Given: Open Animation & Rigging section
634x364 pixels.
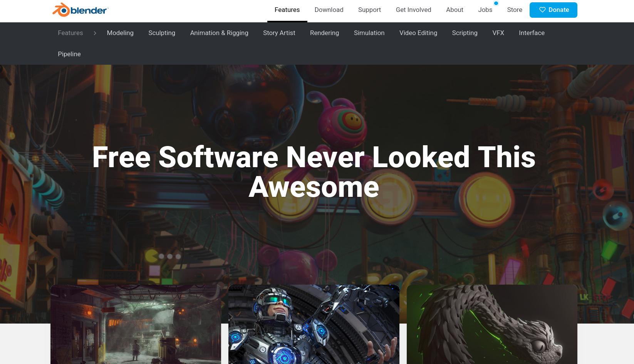Looking at the screenshot, I should pyautogui.click(x=219, y=33).
